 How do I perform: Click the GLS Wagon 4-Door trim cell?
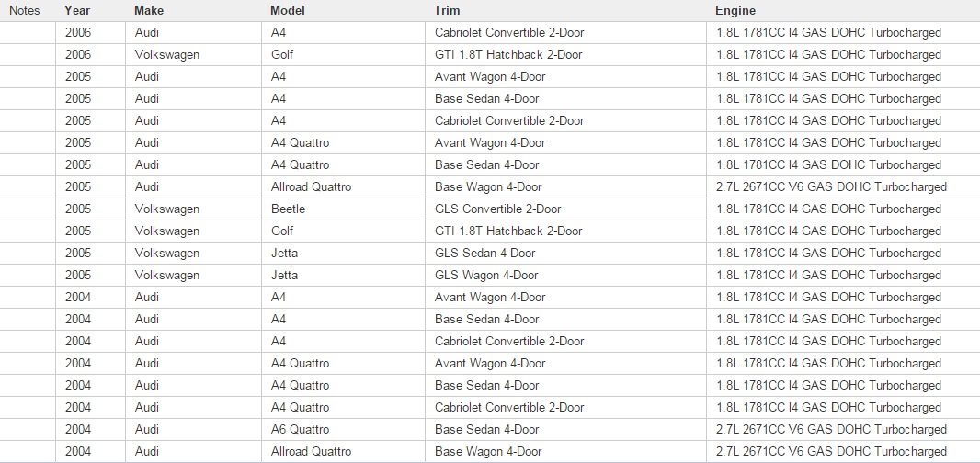click(486, 275)
